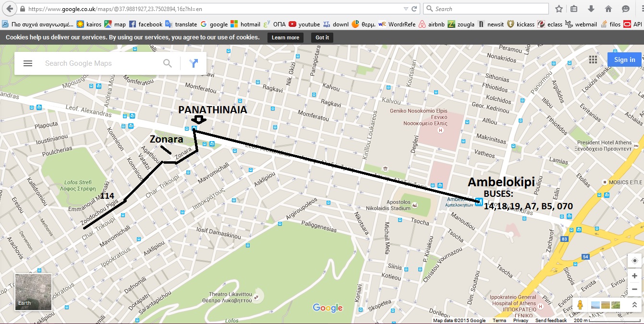Image resolution: width=644 pixels, height=324 pixels.
Task: Open the WordrRefe bookmark
Action: click(x=397, y=24)
